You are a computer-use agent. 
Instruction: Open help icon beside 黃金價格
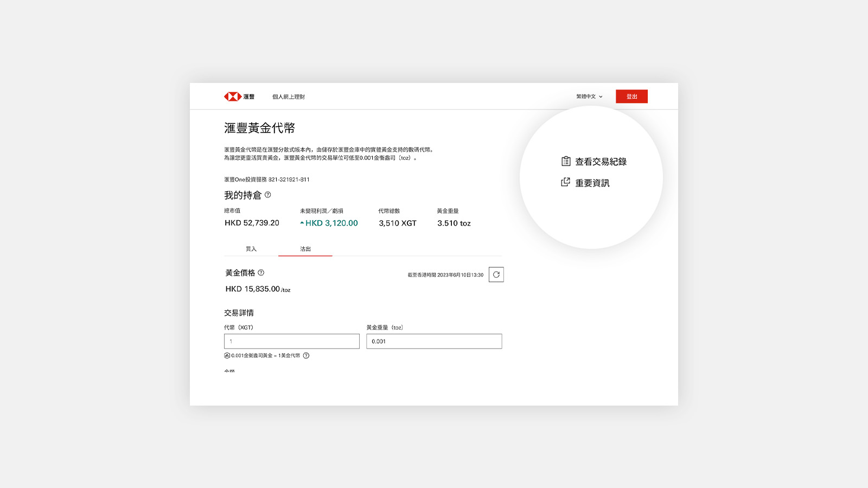pyautogui.click(x=261, y=273)
